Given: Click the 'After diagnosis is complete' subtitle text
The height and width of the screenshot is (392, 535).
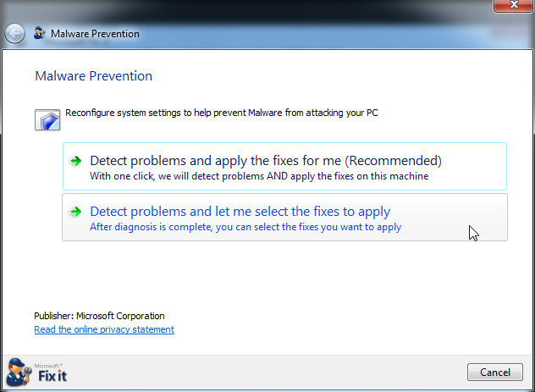Looking at the screenshot, I should [x=245, y=227].
